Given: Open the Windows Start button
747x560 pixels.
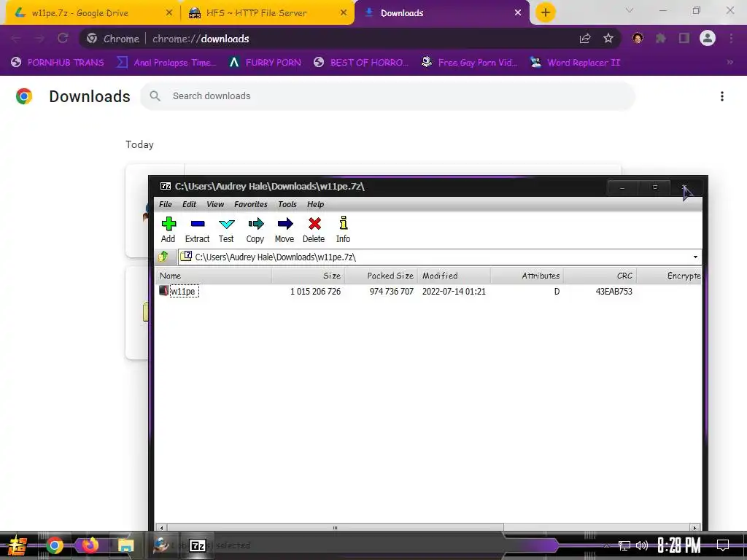Looking at the screenshot, I should (x=18, y=545).
